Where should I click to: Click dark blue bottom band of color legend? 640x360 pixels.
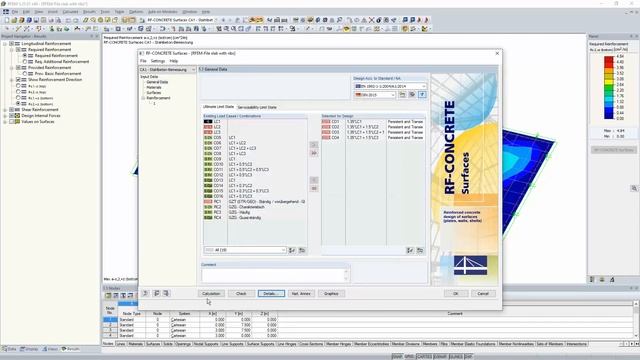pos(609,116)
